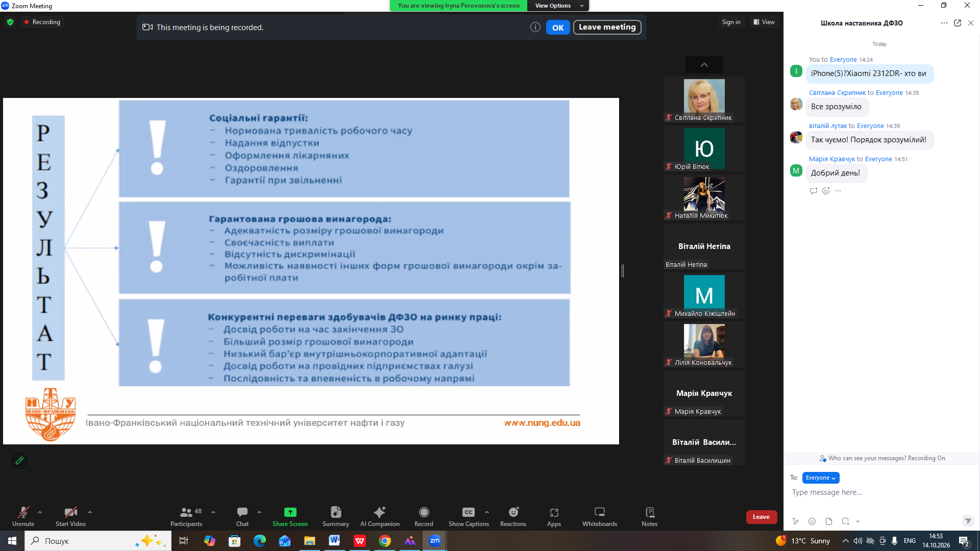Unmute the microphone
The image size is (980, 551).
click(23, 516)
